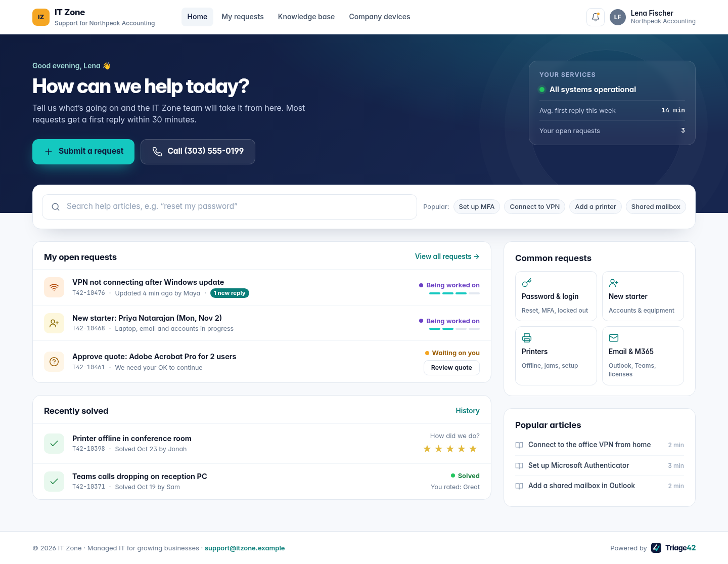Choose the Shared mailbox chip

[x=656, y=207]
